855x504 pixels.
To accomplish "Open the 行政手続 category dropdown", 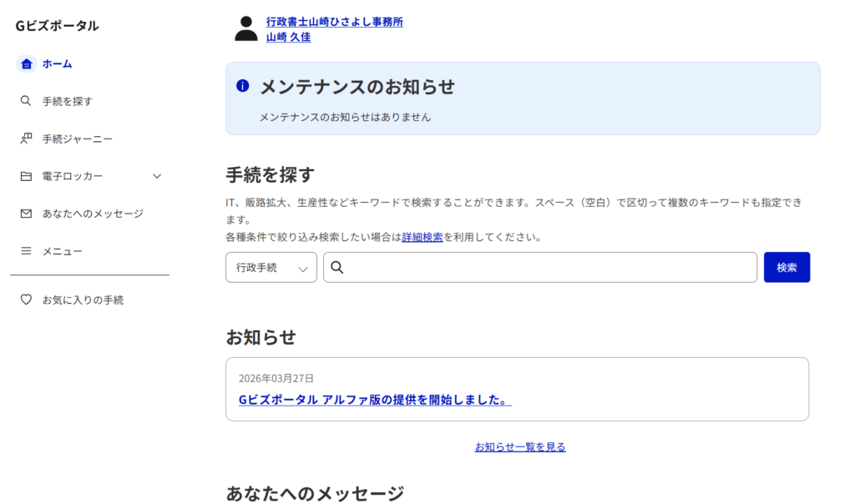I will 271,268.
